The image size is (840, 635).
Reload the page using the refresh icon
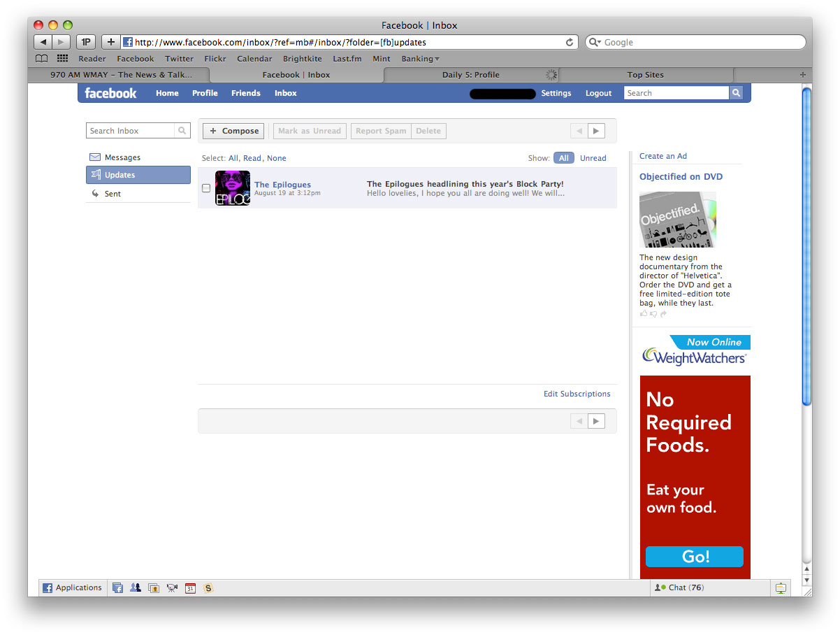[570, 42]
